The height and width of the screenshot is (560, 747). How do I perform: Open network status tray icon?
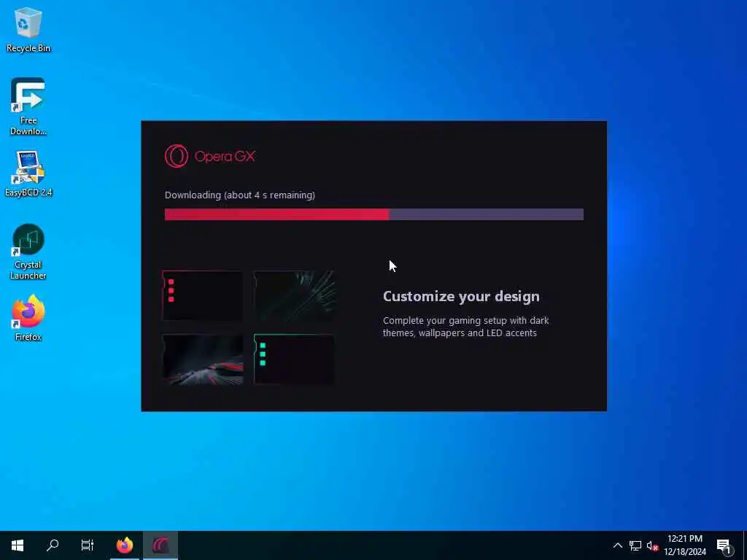pos(635,545)
